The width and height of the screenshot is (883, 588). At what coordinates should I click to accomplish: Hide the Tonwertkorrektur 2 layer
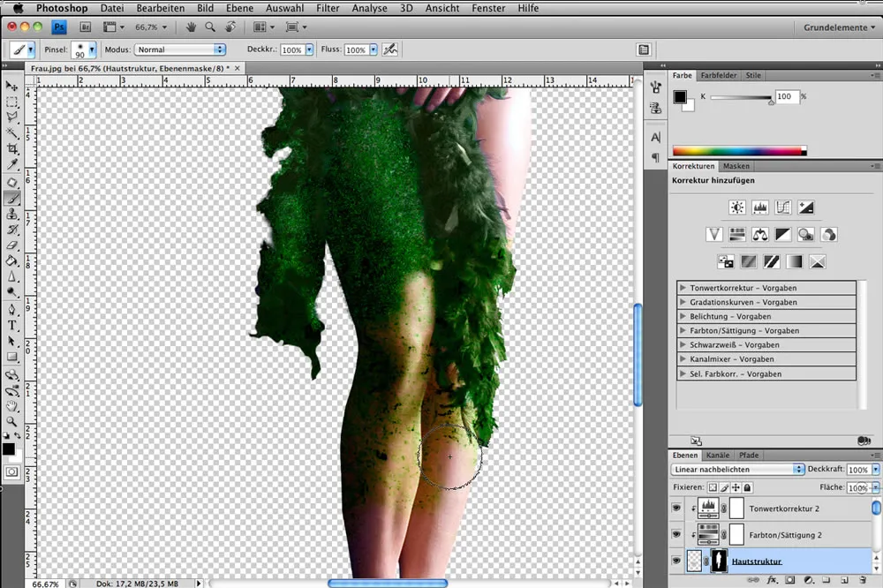(675, 508)
